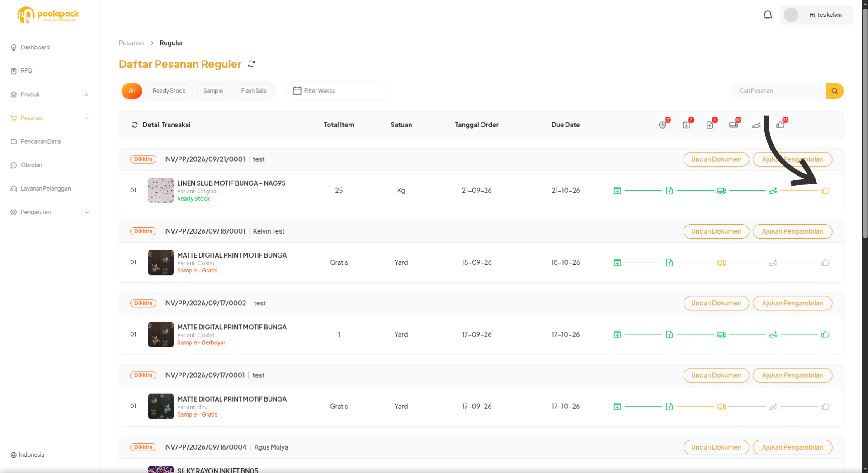Click the thumbs-up completed status filter icon
The image size is (868, 473).
point(781,125)
